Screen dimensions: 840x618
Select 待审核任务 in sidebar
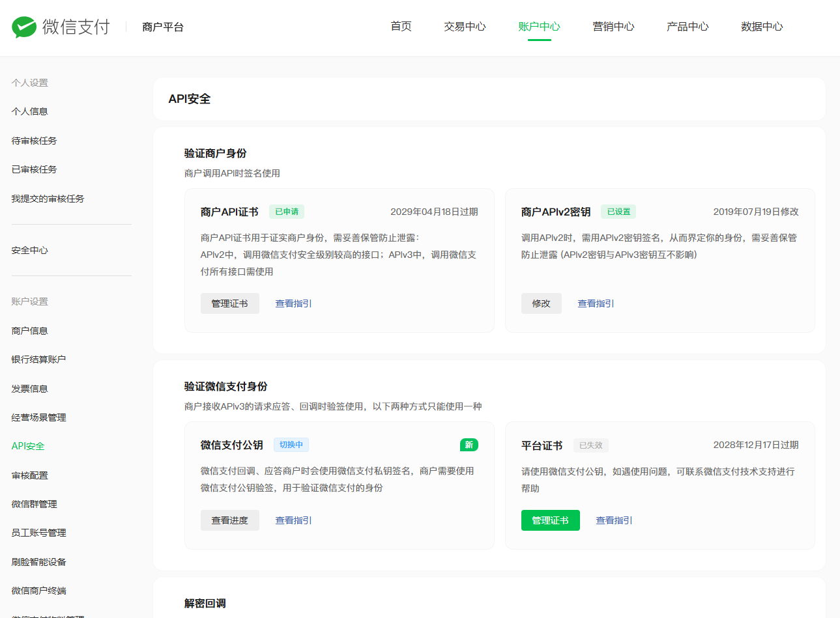(x=34, y=141)
